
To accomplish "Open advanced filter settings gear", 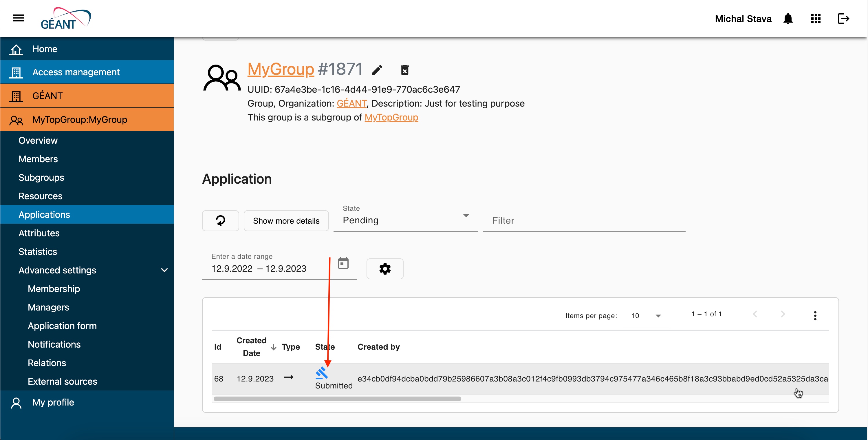I will pyautogui.click(x=385, y=269).
